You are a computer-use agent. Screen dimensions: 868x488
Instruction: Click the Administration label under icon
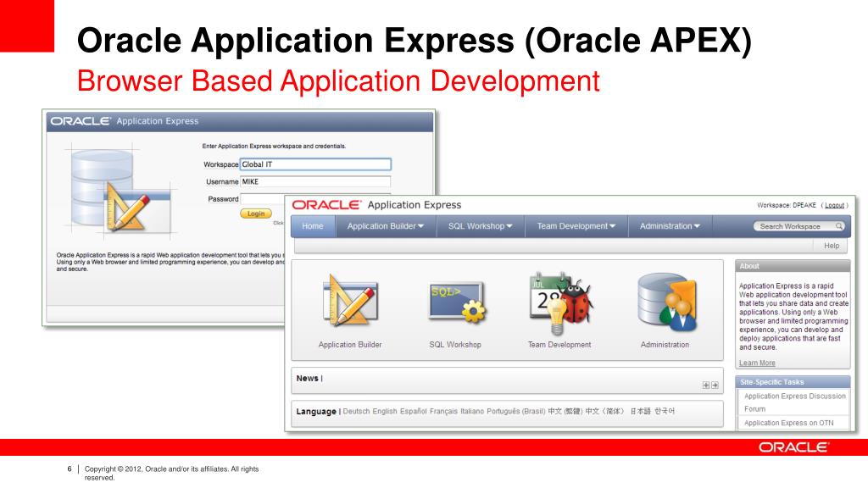point(665,344)
